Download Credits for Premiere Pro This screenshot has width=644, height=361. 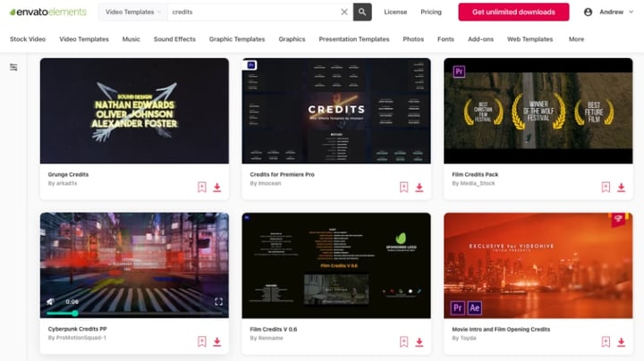coord(419,187)
